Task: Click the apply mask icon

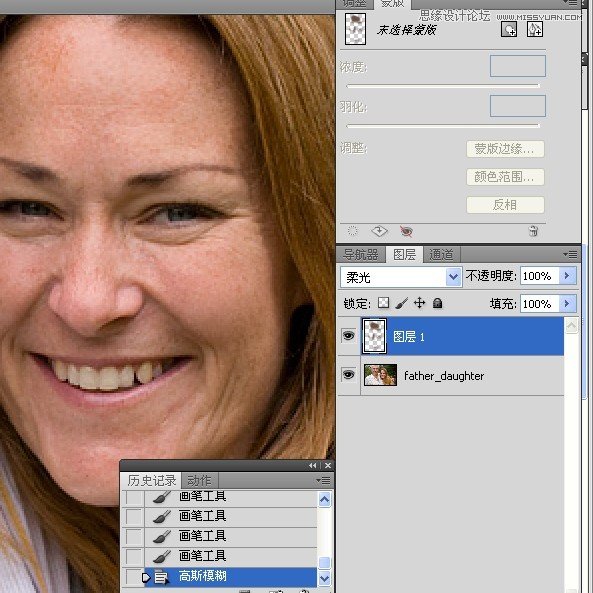Action: [379, 231]
